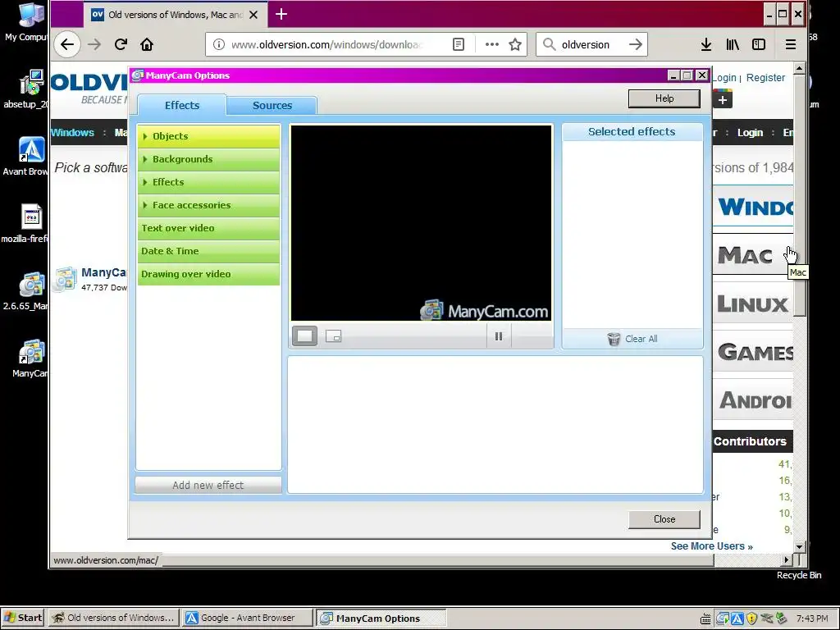This screenshot has width=840, height=630.
Task: Show site information icon in address bar
Action: click(218, 44)
